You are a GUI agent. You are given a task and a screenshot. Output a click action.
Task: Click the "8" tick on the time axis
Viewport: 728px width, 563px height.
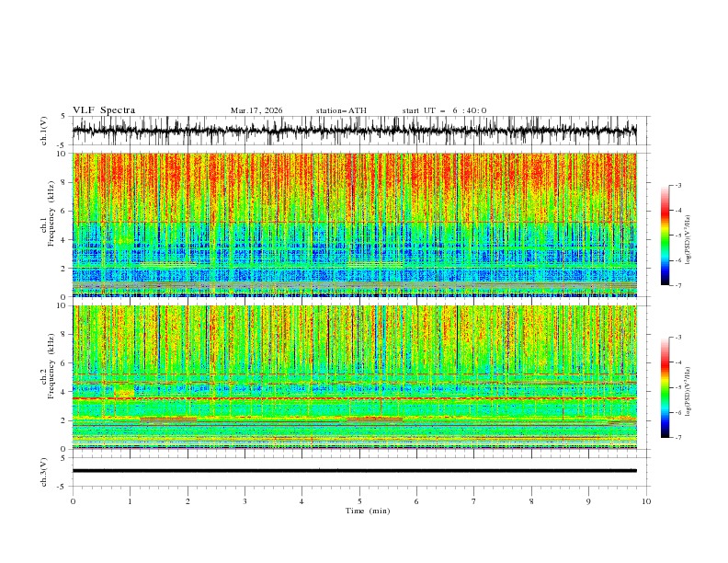[x=531, y=501]
